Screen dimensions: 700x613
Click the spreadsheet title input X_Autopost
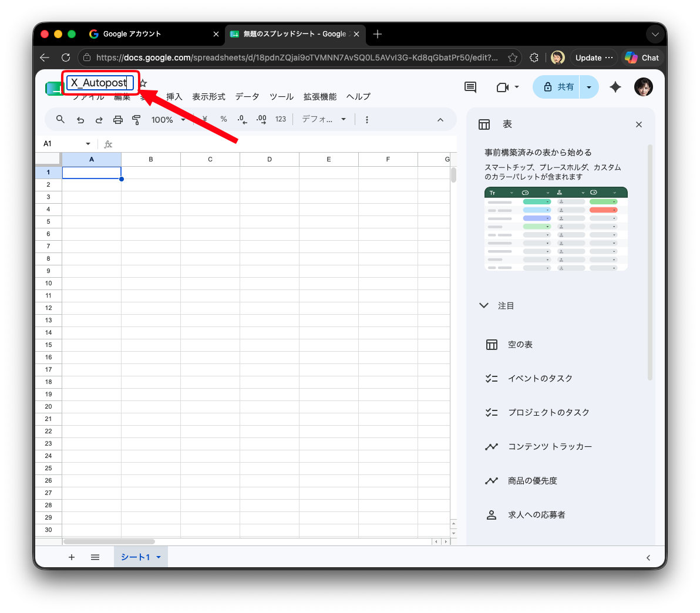(100, 83)
